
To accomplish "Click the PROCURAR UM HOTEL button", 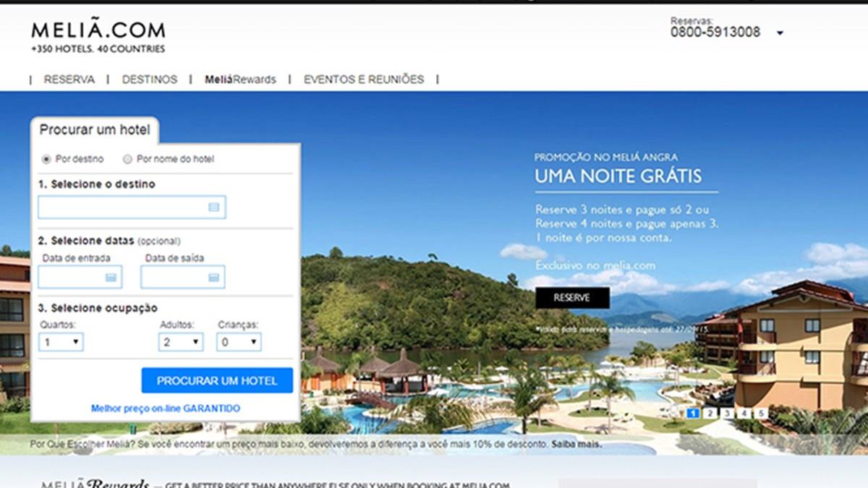I will tap(217, 380).
